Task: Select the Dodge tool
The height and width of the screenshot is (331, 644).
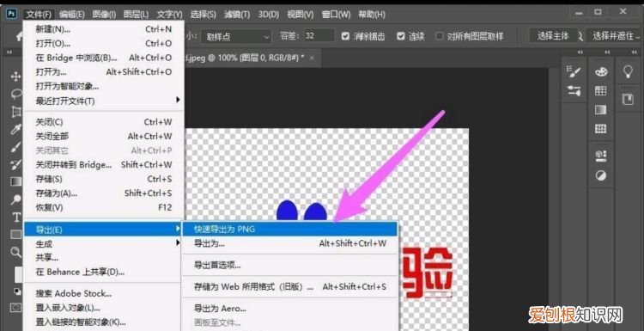Action: point(15,199)
